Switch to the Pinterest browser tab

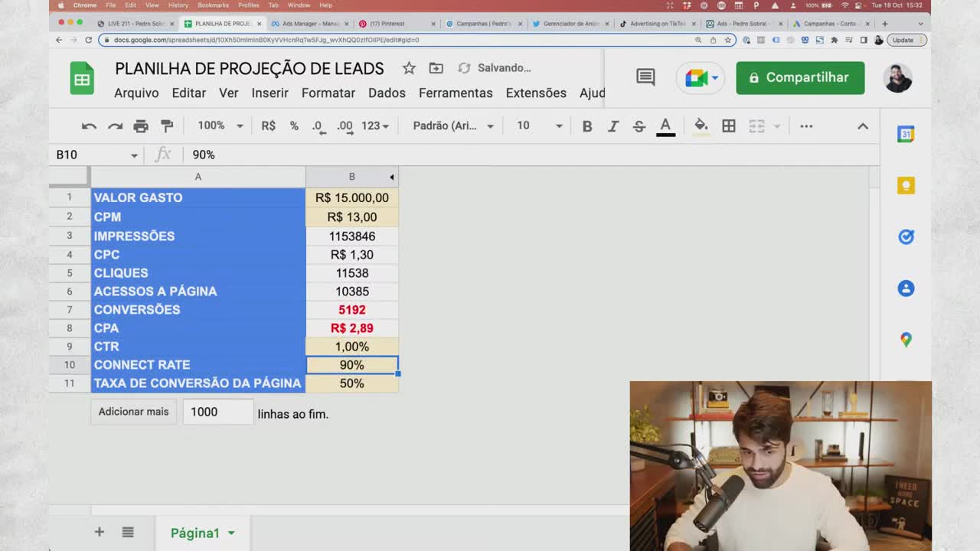point(387,24)
